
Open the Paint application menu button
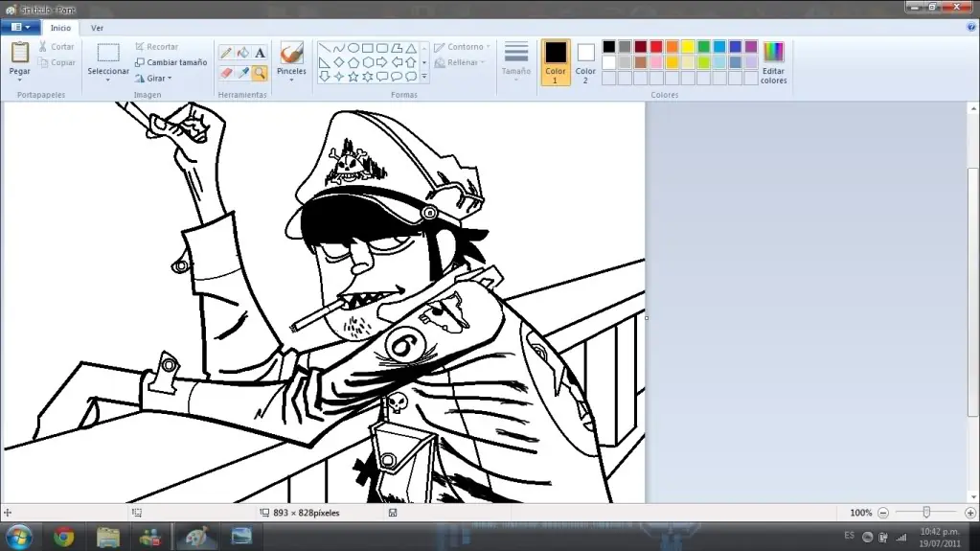point(20,27)
